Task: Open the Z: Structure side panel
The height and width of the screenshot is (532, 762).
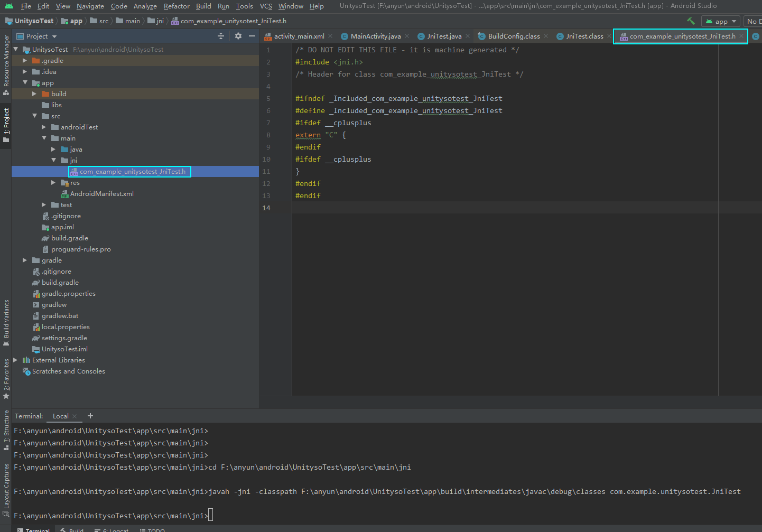Action: 6,430
